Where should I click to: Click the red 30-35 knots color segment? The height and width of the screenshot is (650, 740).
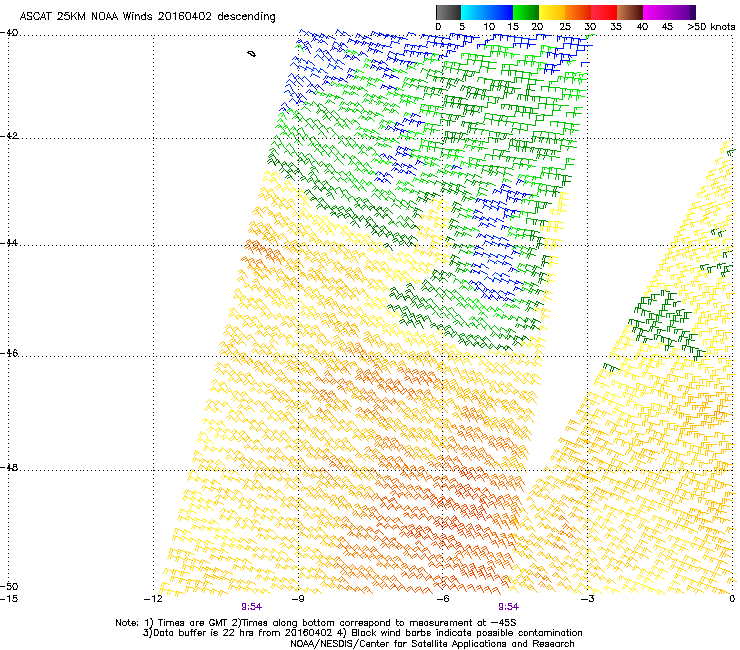(x=604, y=12)
